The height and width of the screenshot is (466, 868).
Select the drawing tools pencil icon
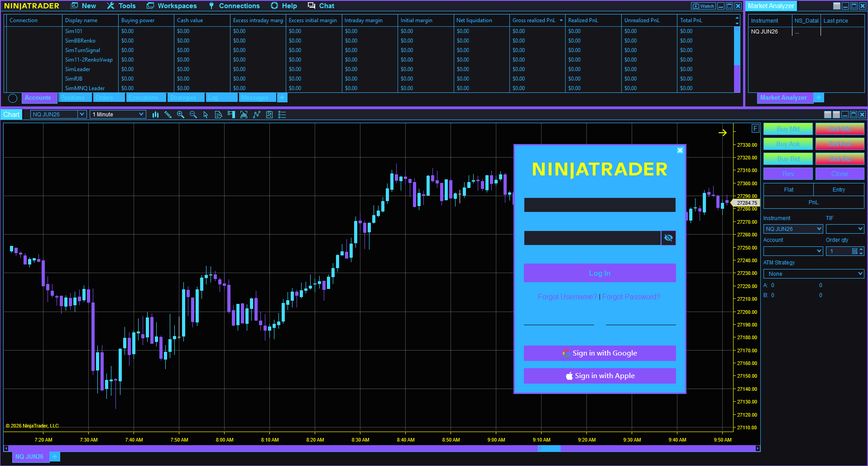(x=168, y=115)
